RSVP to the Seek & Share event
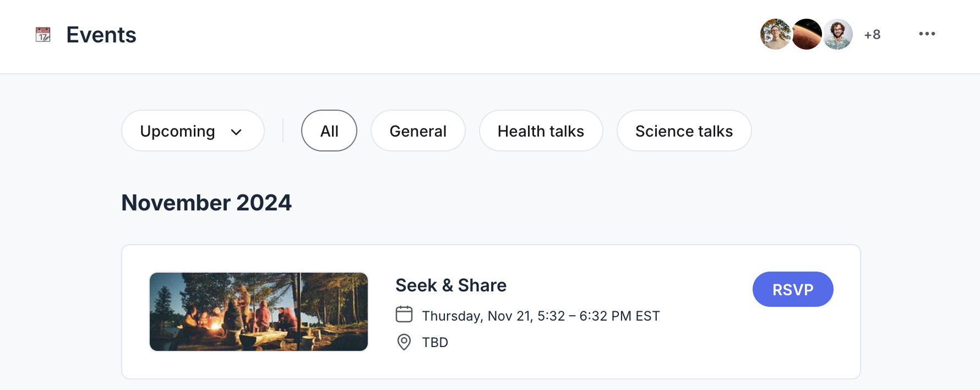 793,289
